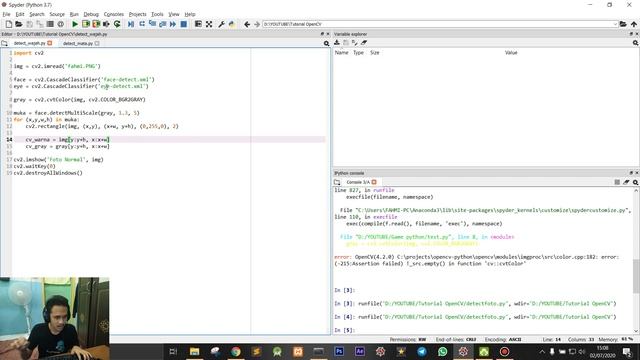Place the cursor on line 14 cv_warna
The width and height of the screenshot is (640, 360).
click(x=38, y=140)
